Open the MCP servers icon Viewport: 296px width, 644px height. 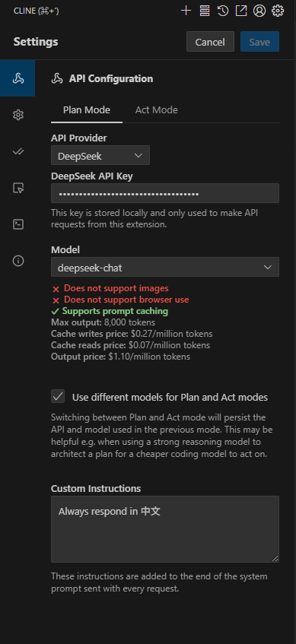[x=205, y=11]
